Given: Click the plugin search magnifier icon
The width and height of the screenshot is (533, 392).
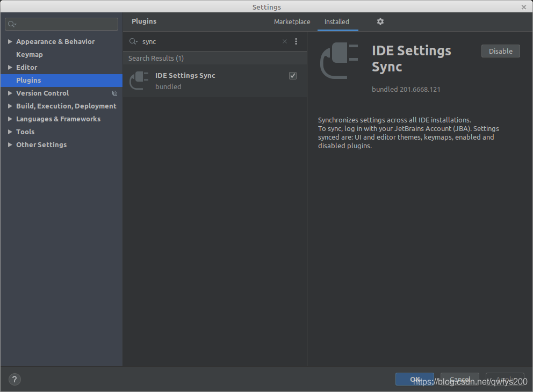Looking at the screenshot, I should 133,41.
